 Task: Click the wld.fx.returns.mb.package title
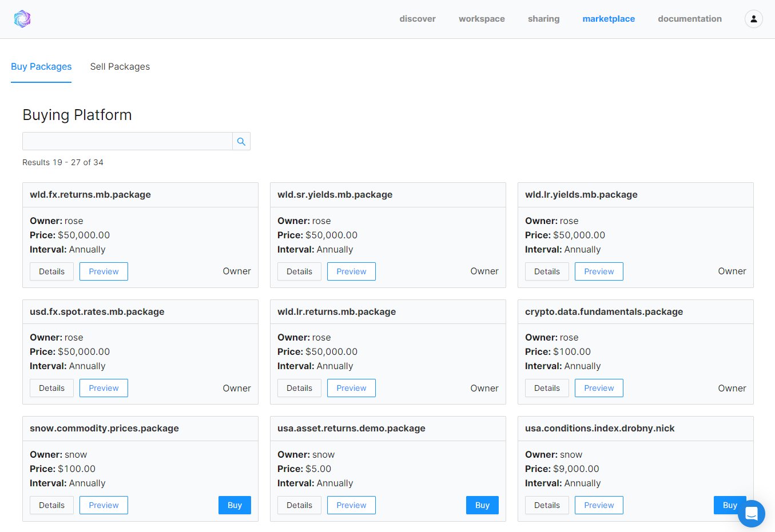pyautogui.click(x=90, y=195)
